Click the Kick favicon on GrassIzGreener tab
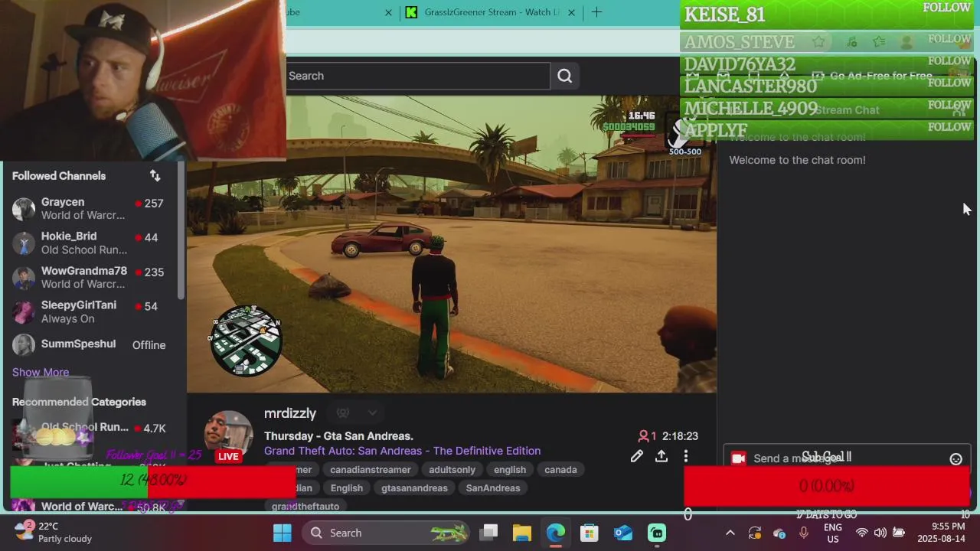The image size is (980, 551). click(x=411, y=12)
